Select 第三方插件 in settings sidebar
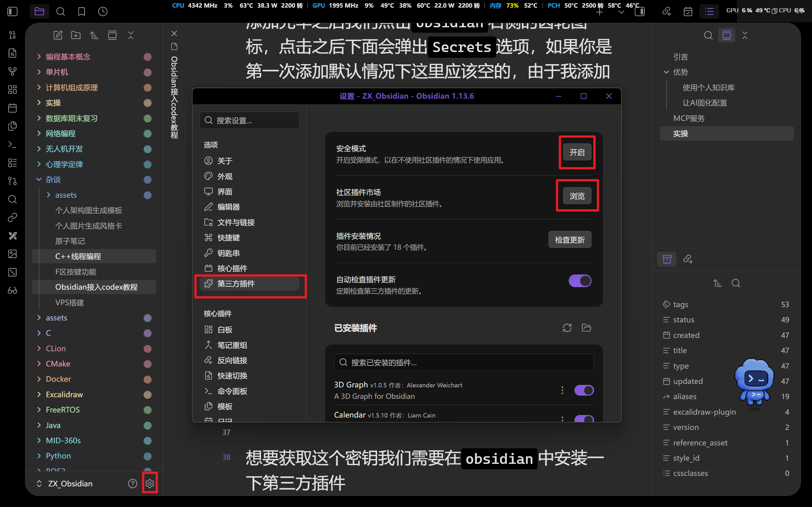812x507 pixels. point(249,284)
